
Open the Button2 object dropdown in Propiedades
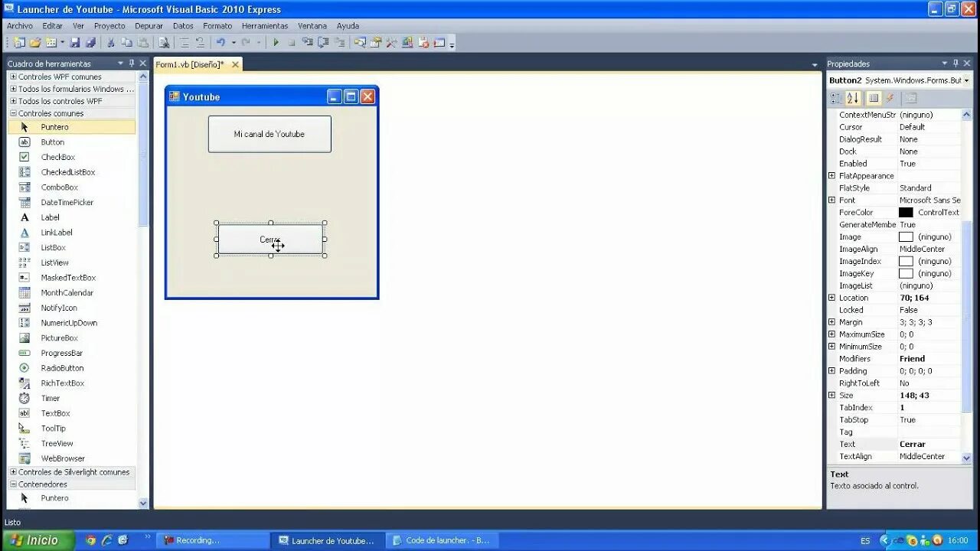(966, 80)
